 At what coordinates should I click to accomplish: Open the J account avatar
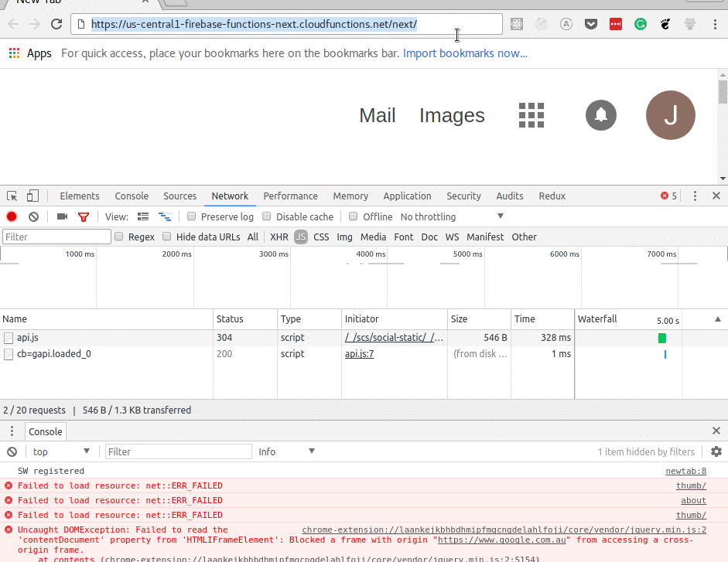point(671,115)
